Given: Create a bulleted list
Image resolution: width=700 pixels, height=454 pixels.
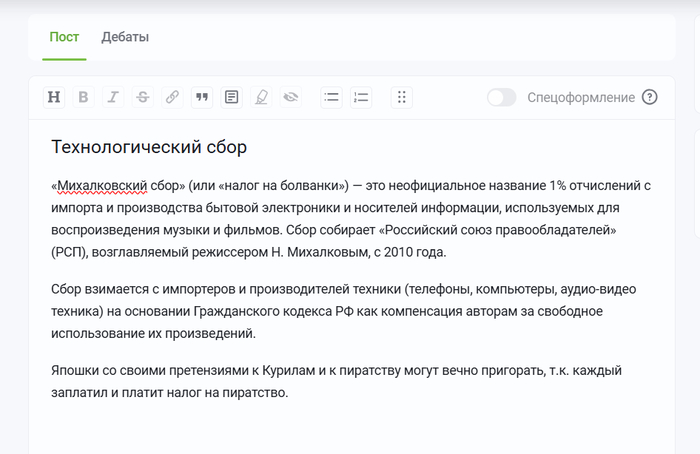Looking at the screenshot, I should point(331,97).
